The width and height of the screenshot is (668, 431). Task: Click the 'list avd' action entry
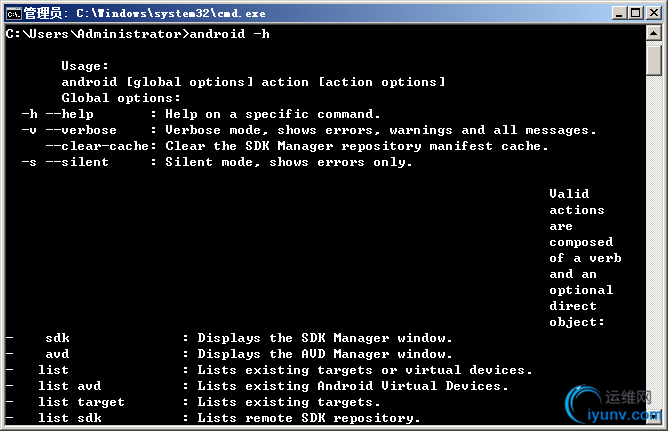[x=70, y=386]
